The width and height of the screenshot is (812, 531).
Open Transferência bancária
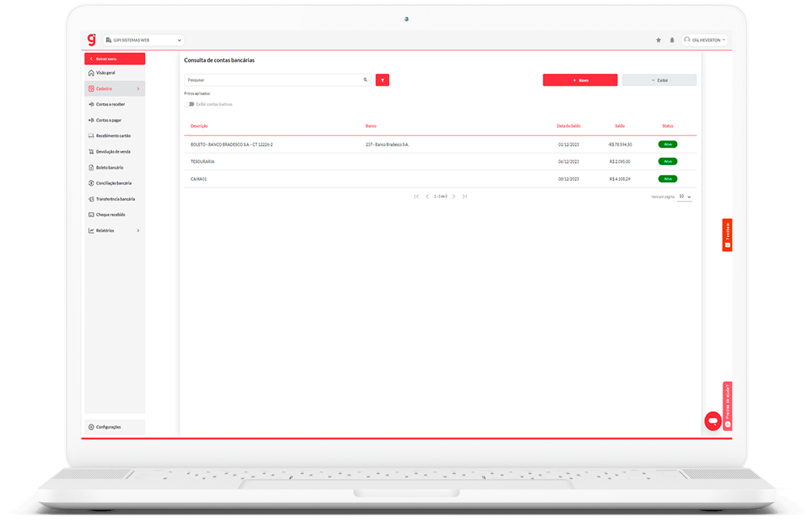coord(115,199)
